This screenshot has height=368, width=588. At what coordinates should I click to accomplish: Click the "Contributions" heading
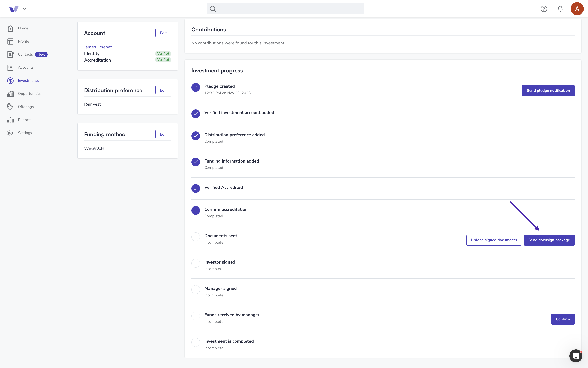(208, 30)
